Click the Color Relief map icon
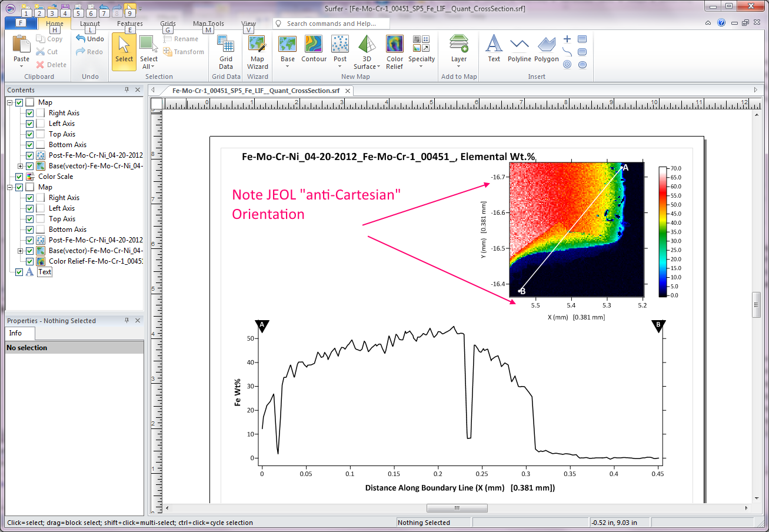769x532 pixels. [394, 52]
